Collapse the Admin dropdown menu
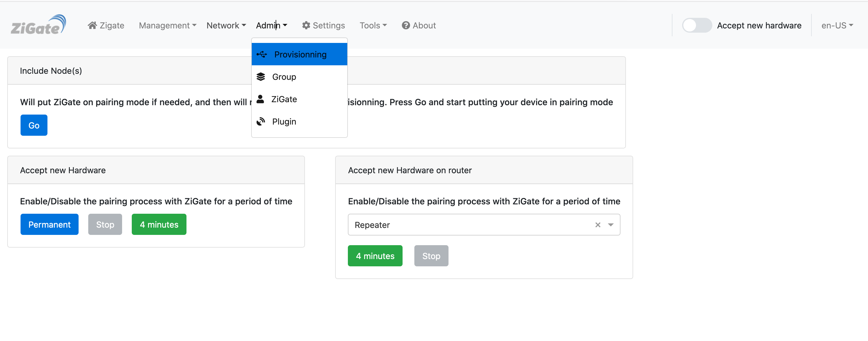 tap(272, 25)
